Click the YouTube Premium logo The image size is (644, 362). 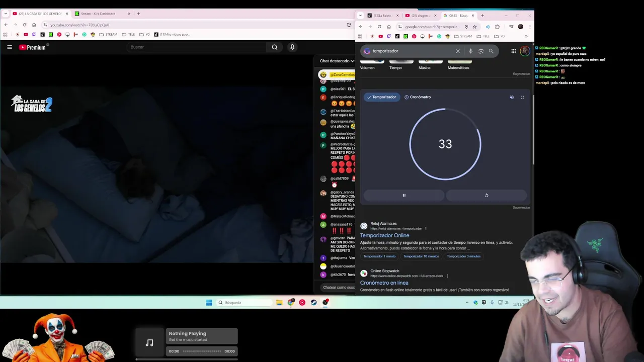34,47
